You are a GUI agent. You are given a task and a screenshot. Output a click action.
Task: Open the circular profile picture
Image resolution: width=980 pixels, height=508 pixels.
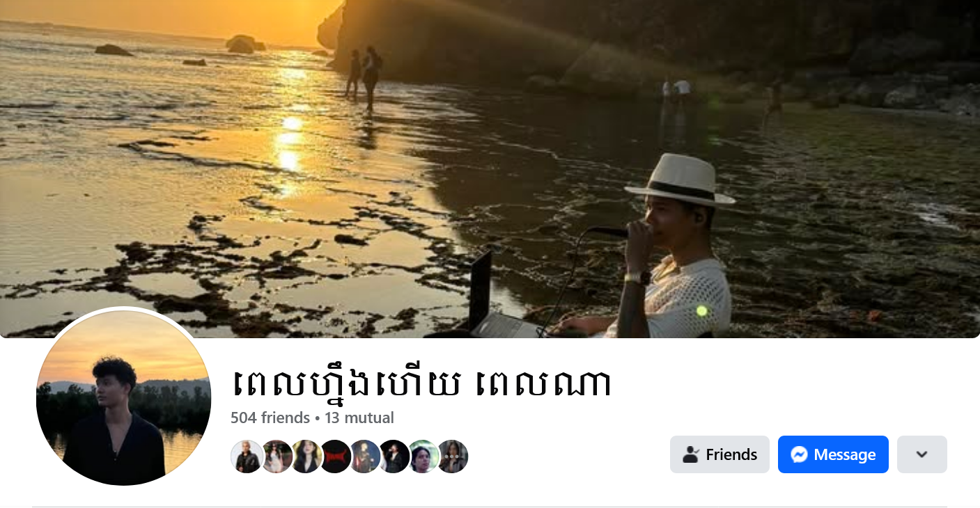[123, 397]
